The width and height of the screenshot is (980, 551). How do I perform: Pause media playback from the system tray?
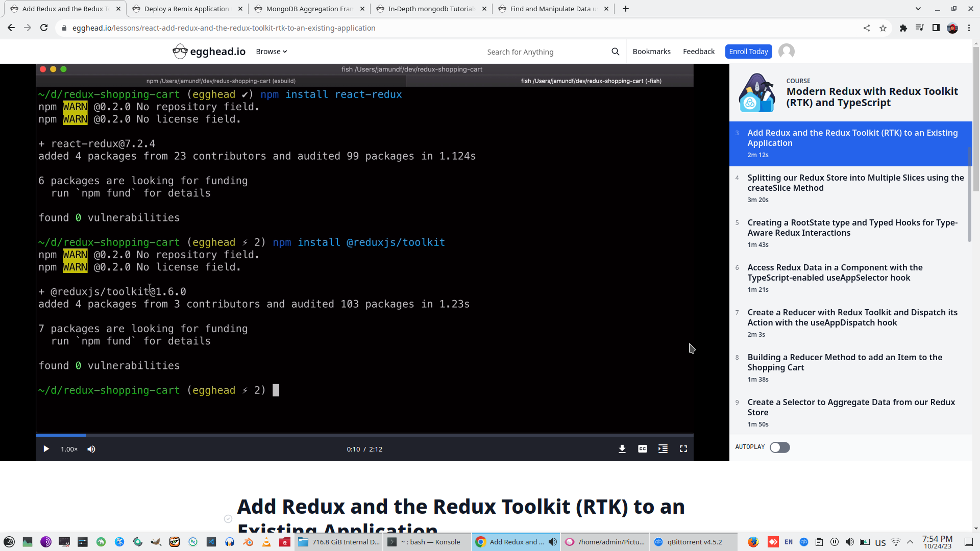point(834,542)
